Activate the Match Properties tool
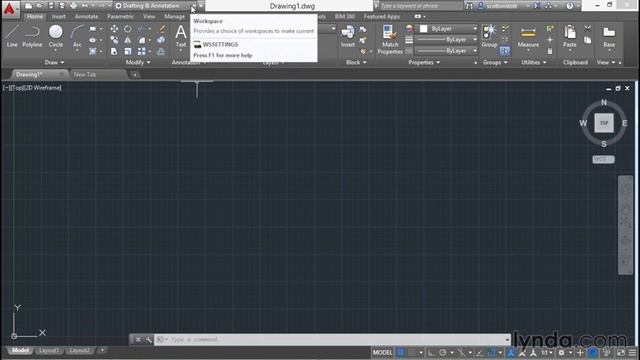 pyautogui.click(x=390, y=40)
